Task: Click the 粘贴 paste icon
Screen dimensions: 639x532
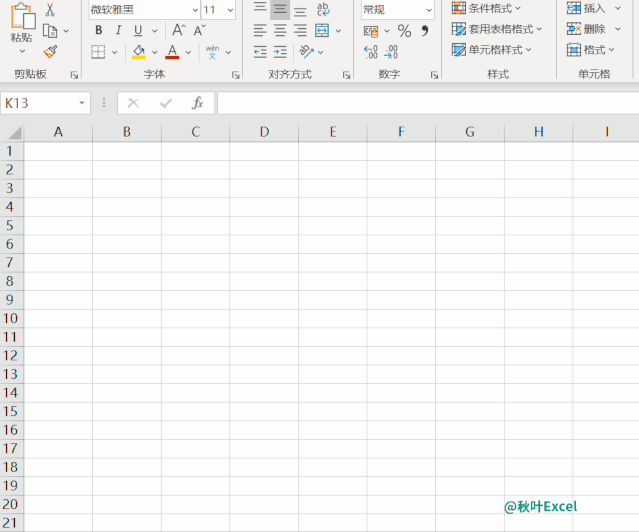Action: tap(22, 16)
